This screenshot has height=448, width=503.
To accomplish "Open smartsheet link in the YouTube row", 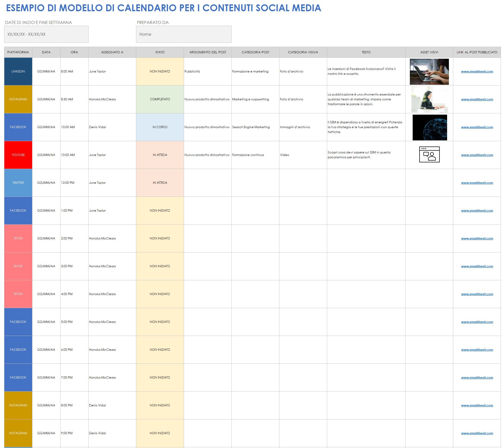I will [477, 155].
